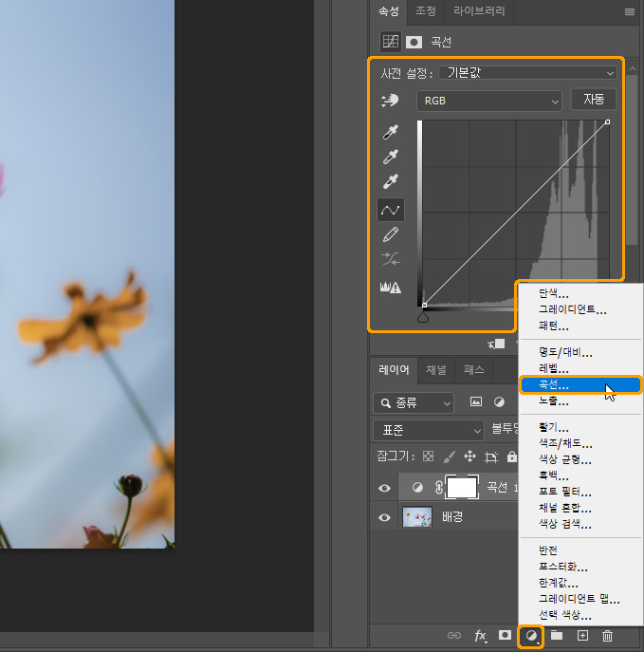
Task: Hide the 곡선 1 layer eye
Action: (384, 488)
